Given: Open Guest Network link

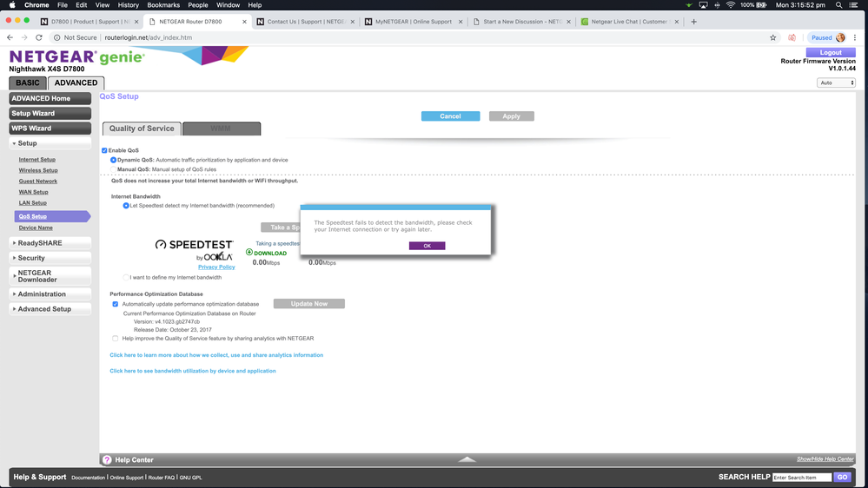Looking at the screenshot, I should 37,181.
